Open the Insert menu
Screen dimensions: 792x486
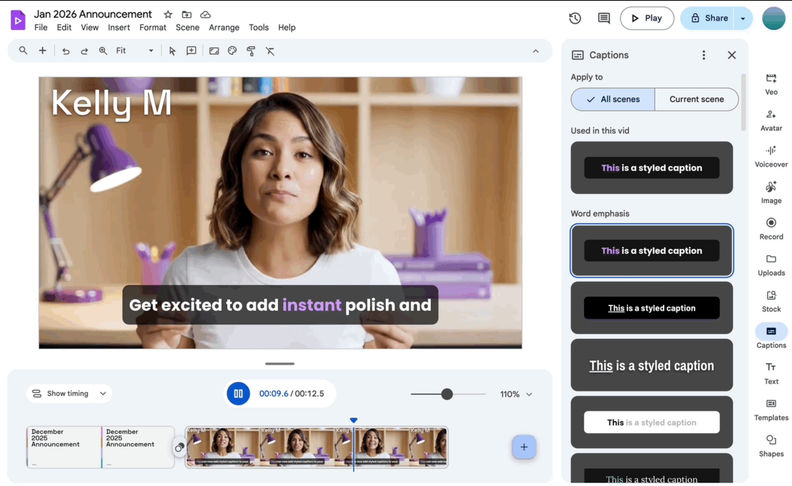coord(119,27)
